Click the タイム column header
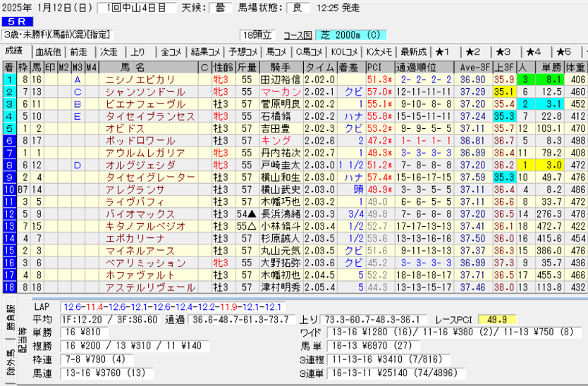Viewport: 588px width, 386px height. [x=319, y=68]
